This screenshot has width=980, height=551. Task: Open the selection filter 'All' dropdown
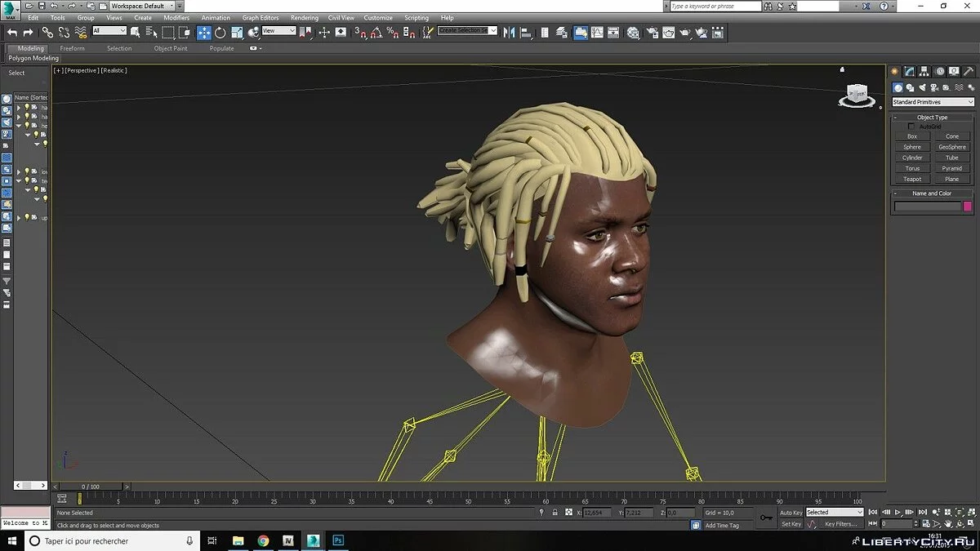[109, 31]
